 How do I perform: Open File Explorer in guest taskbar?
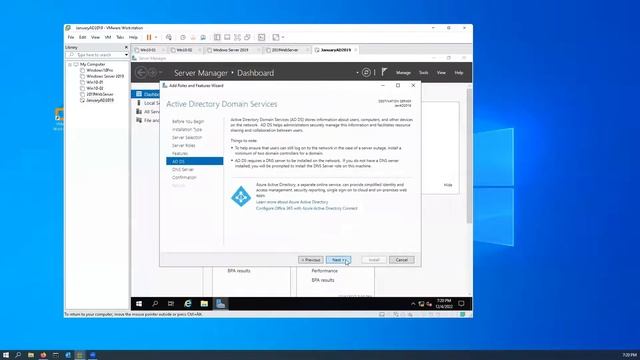click(204, 304)
